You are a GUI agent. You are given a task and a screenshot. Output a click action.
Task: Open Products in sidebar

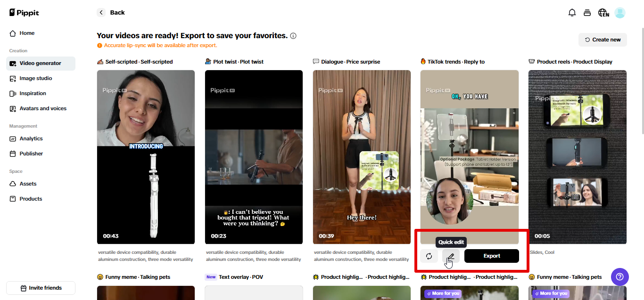[x=41, y=199]
